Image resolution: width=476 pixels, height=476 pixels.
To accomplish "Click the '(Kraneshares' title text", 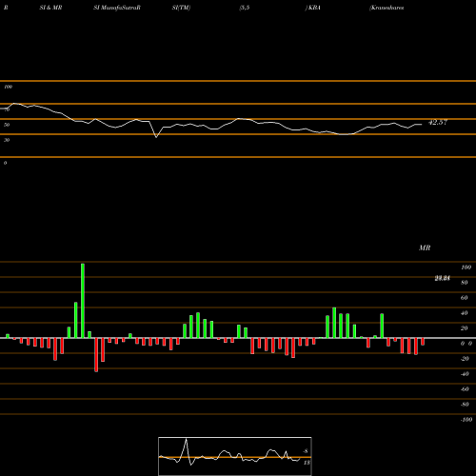I will 387,8.
